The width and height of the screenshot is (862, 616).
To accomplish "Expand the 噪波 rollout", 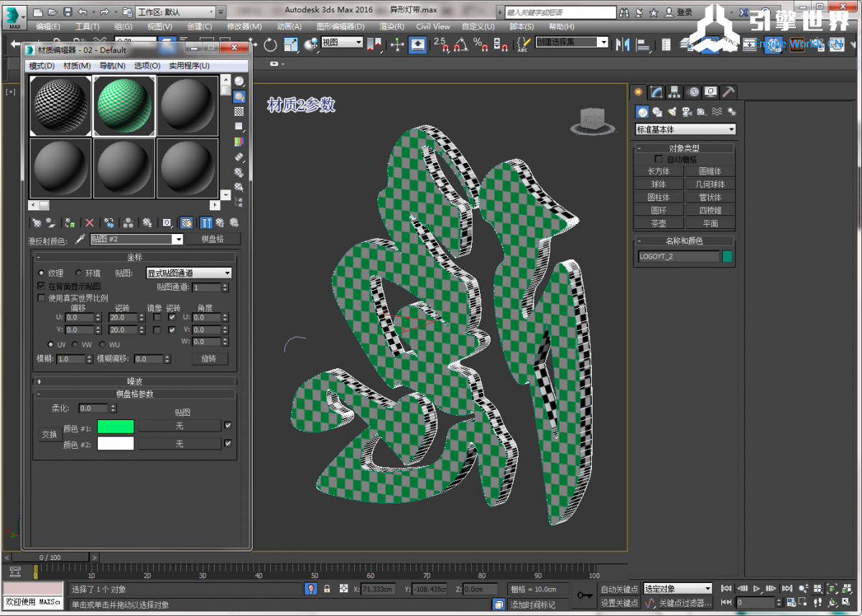I will (x=135, y=381).
